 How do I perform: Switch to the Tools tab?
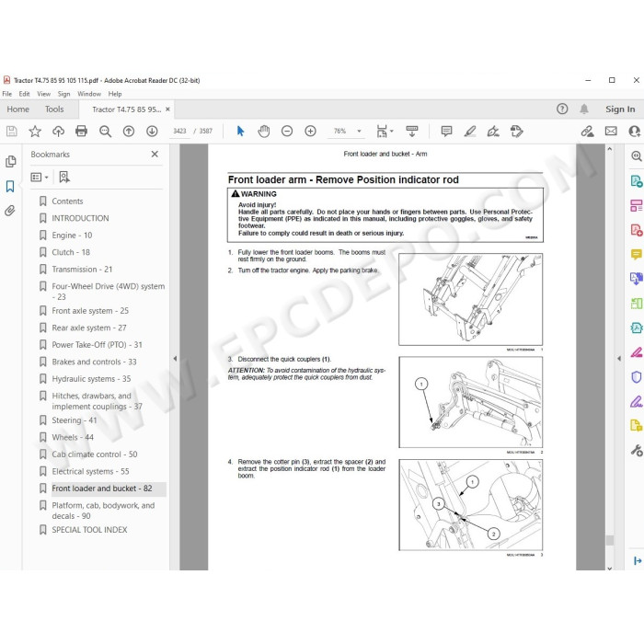coord(54,109)
